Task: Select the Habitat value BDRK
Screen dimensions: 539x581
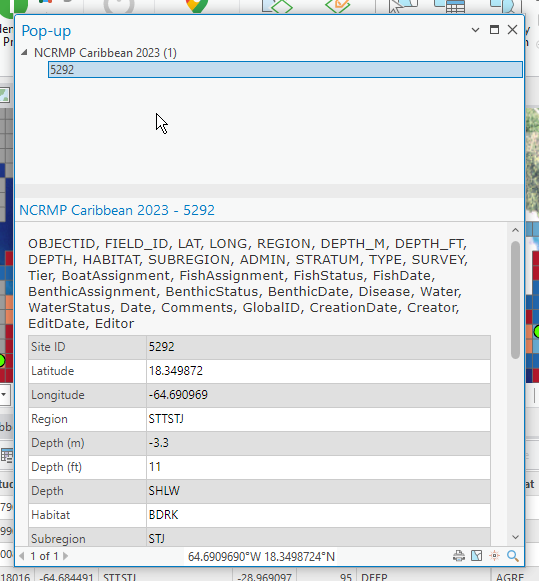Action: click(x=163, y=515)
